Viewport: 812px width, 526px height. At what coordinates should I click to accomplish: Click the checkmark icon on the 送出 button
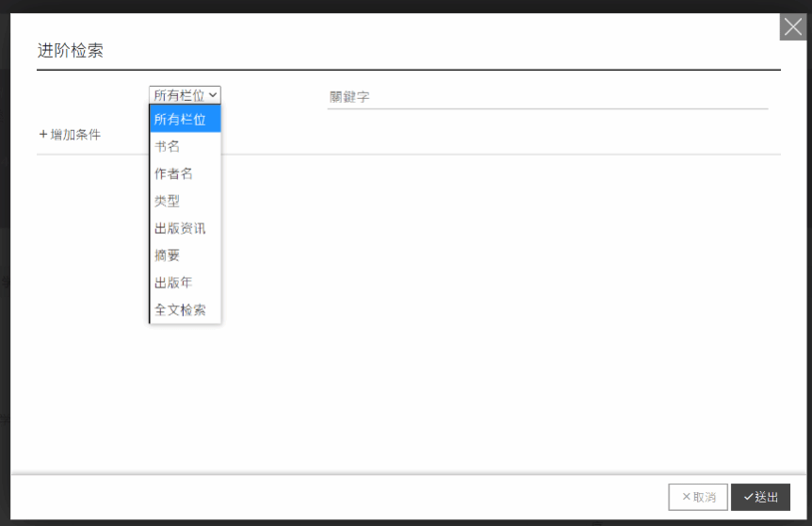(x=748, y=497)
